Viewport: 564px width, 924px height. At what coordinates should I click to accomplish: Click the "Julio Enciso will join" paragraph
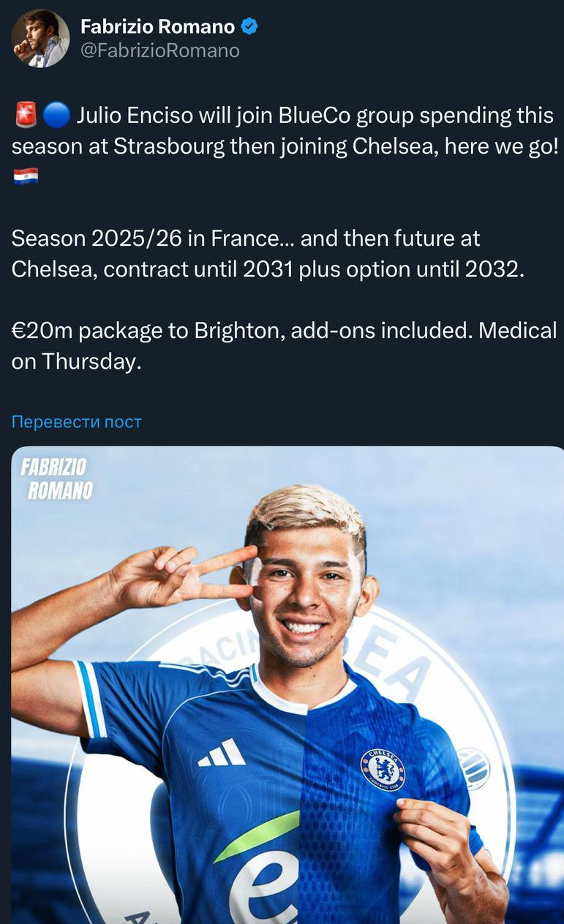tap(284, 132)
